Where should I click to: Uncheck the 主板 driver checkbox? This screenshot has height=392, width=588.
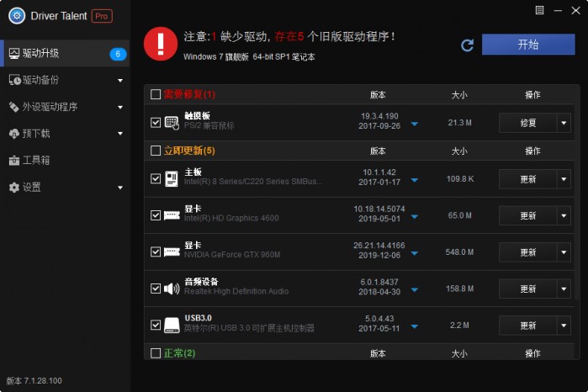(x=156, y=179)
